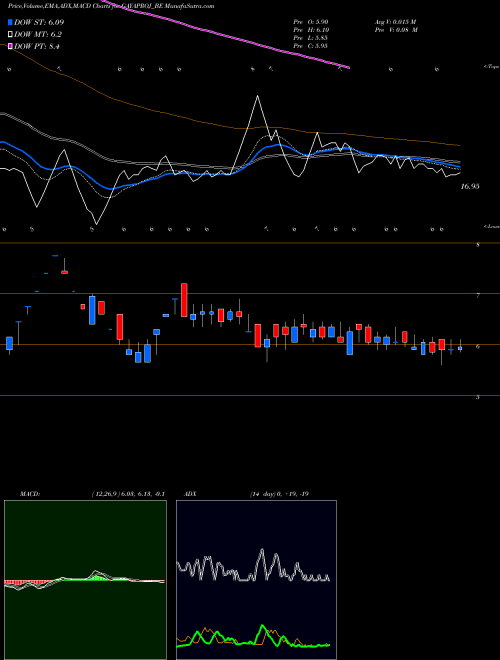Click the tallest red candlestick near the 7 level
The height and width of the screenshot is (660, 500).
184,300
